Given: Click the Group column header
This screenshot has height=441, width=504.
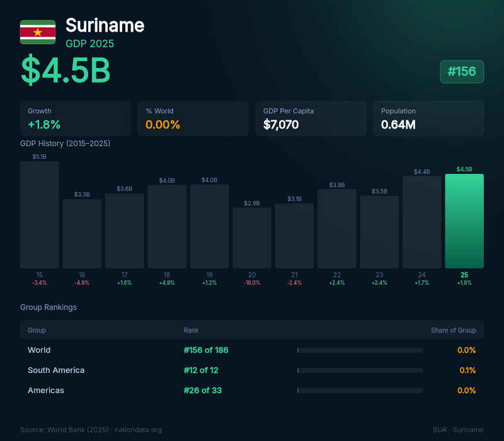Looking at the screenshot, I should [x=37, y=330].
